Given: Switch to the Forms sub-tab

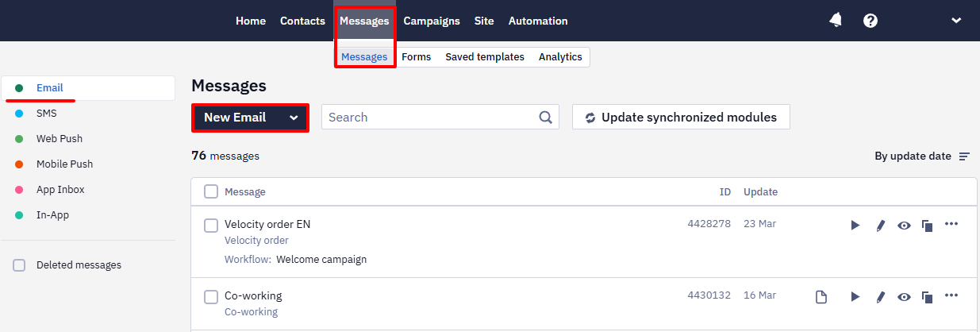Looking at the screenshot, I should point(417,56).
